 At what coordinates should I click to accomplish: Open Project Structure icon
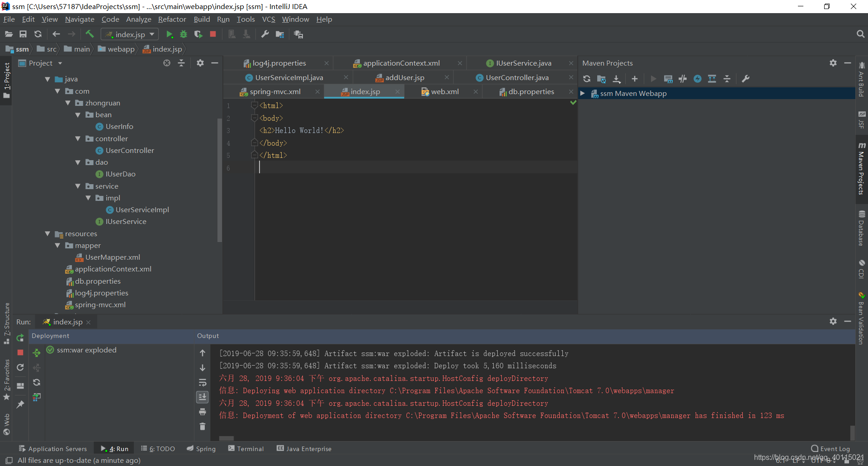point(280,34)
